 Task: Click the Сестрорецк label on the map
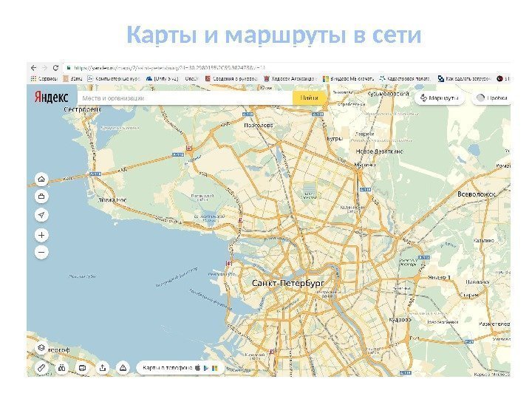pos(83,109)
